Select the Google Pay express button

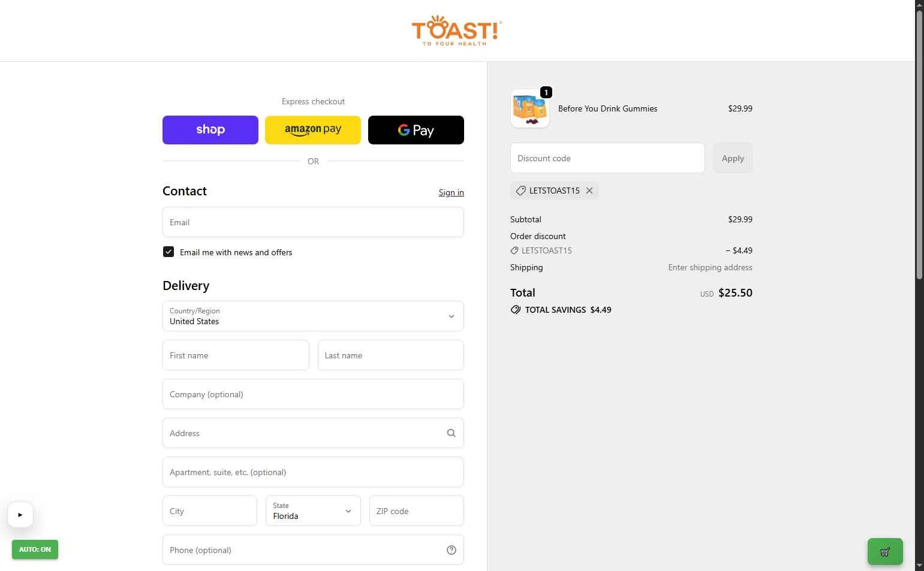(x=416, y=130)
